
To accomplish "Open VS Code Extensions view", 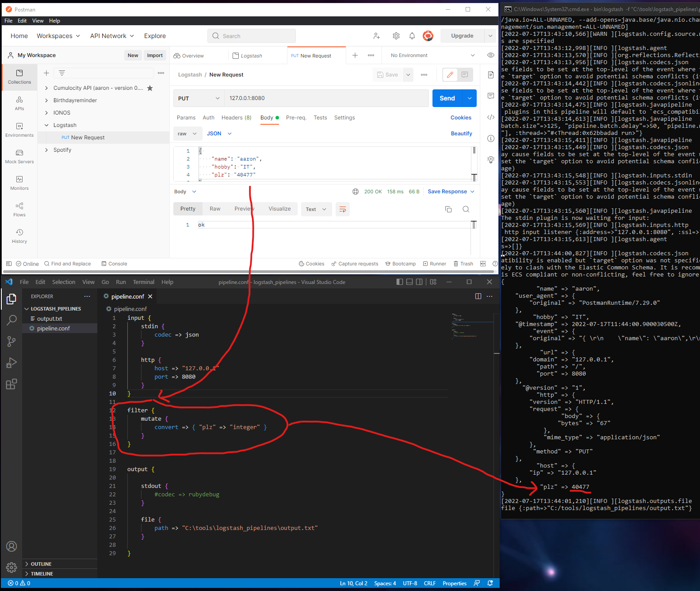I will tap(11, 384).
